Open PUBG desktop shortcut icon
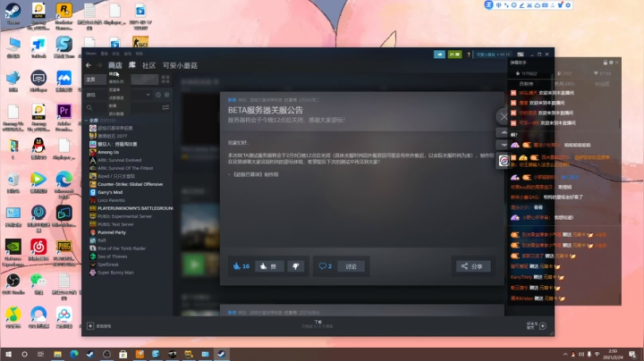 [x=64, y=252]
